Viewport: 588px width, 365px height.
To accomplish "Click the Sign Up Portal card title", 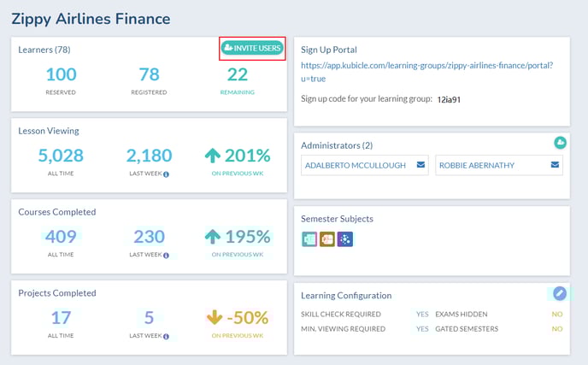I will (x=329, y=50).
